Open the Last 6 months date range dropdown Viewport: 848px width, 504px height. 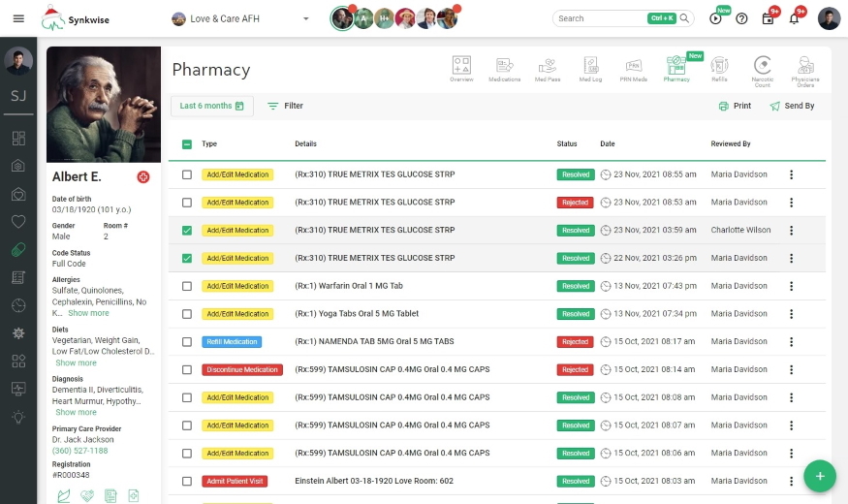211,106
